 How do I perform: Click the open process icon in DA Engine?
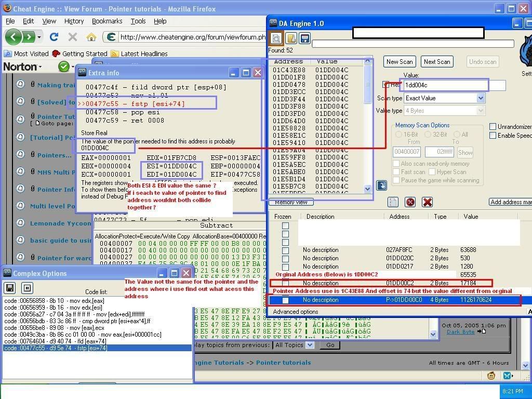point(276,38)
